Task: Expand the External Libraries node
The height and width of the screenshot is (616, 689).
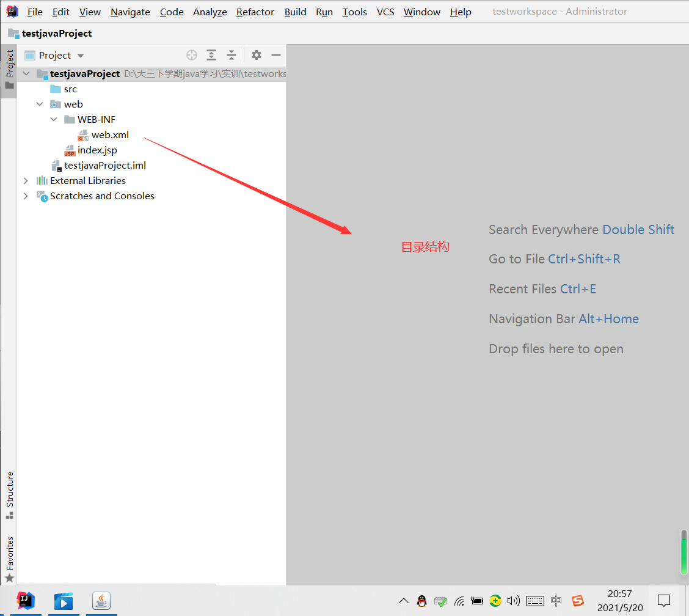Action: 26,181
